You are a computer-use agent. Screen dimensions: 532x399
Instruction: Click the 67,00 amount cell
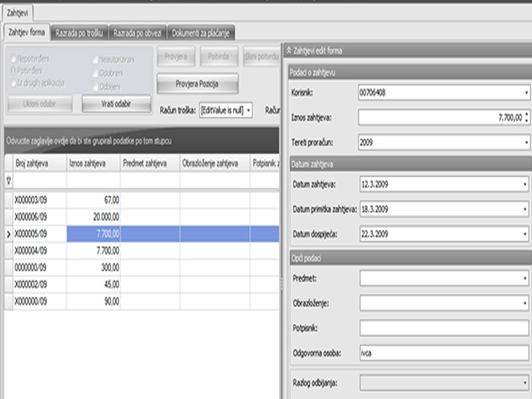point(93,200)
